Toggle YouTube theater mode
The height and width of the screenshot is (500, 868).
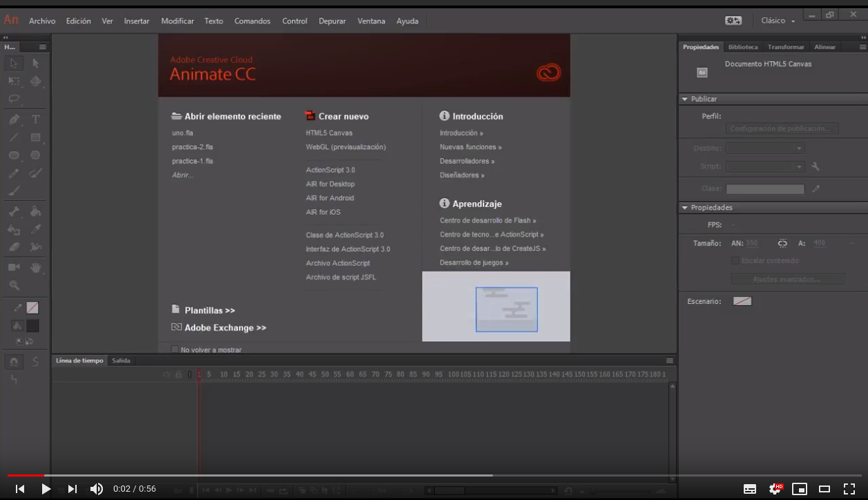[824, 489]
